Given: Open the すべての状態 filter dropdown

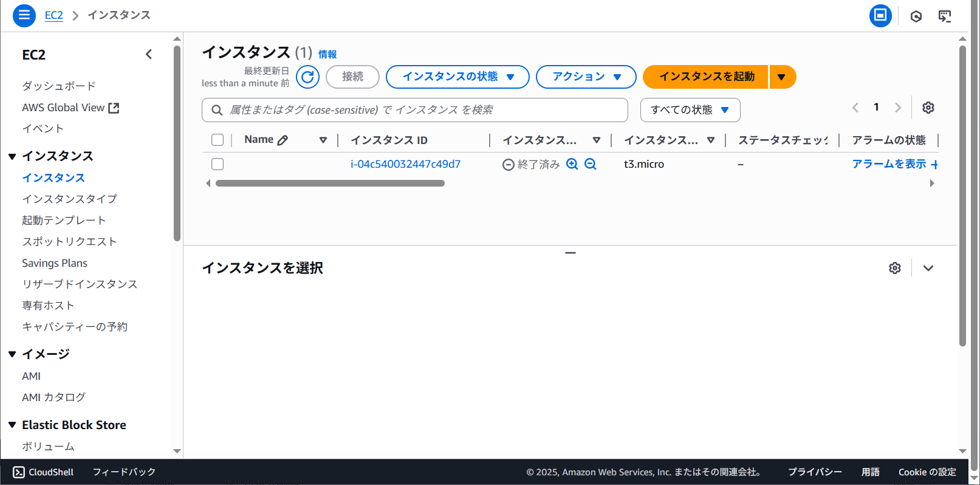Looking at the screenshot, I should coord(690,110).
